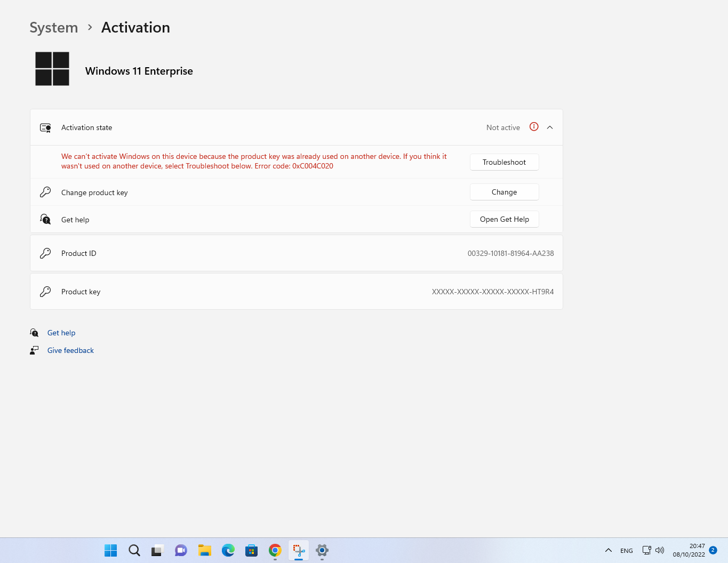Click the Product key label

(81, 292)
